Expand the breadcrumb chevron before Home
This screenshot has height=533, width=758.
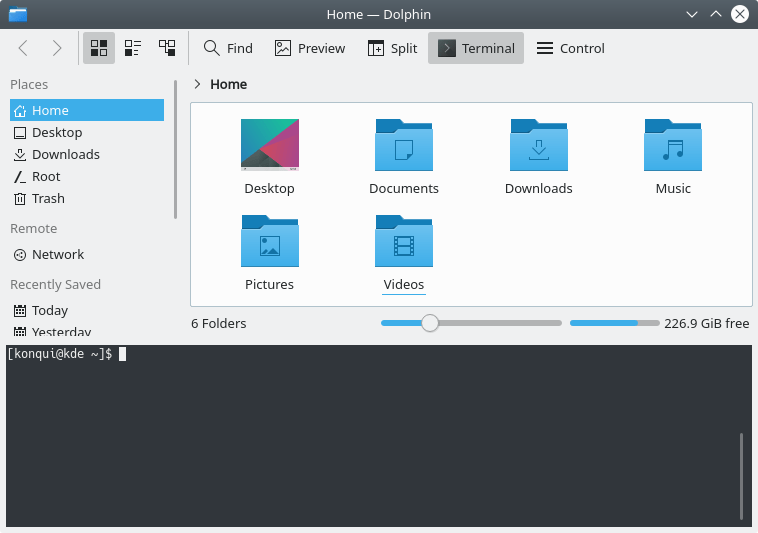pyautogui.click(x=197, y=84)
